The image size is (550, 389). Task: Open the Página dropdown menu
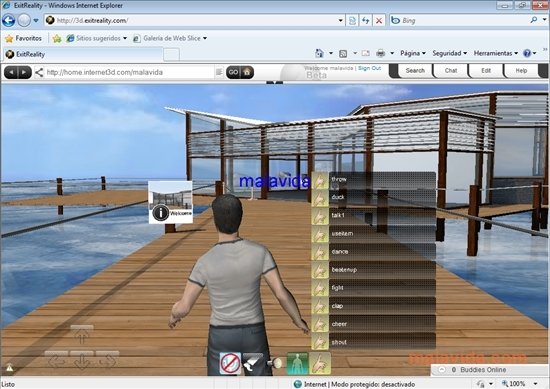[x=413, y=53]
